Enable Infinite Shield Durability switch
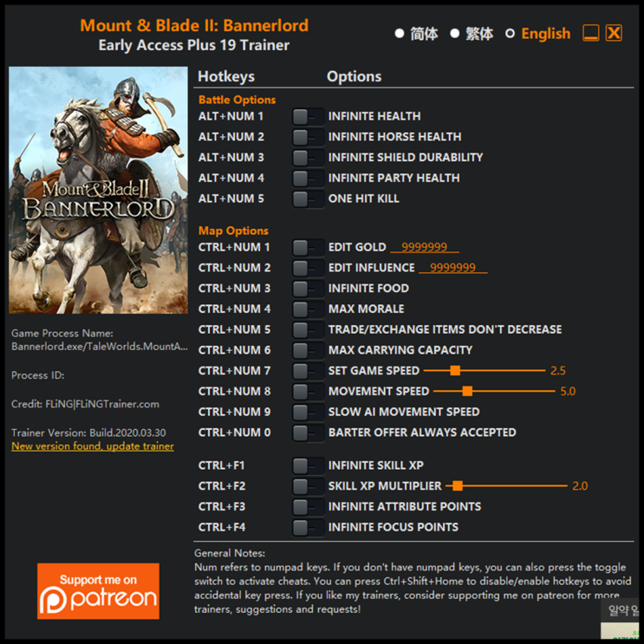 coord(308,158)
